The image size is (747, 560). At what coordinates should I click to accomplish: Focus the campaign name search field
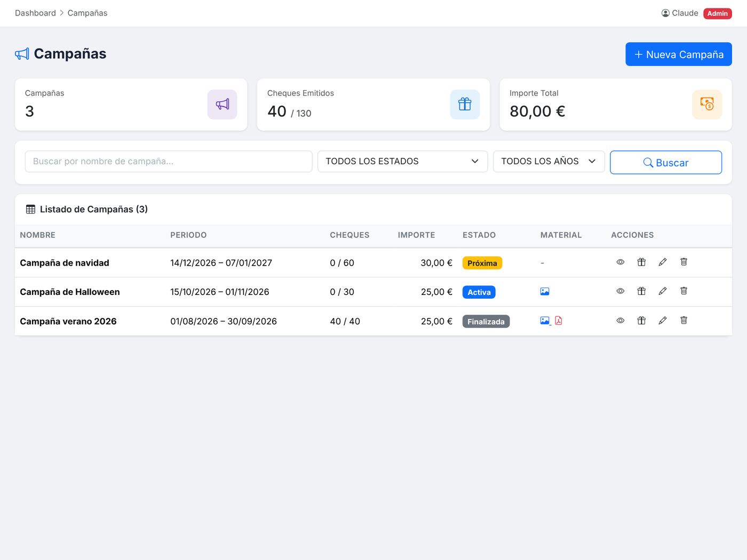pyautogui.click(x=169, y=162)
